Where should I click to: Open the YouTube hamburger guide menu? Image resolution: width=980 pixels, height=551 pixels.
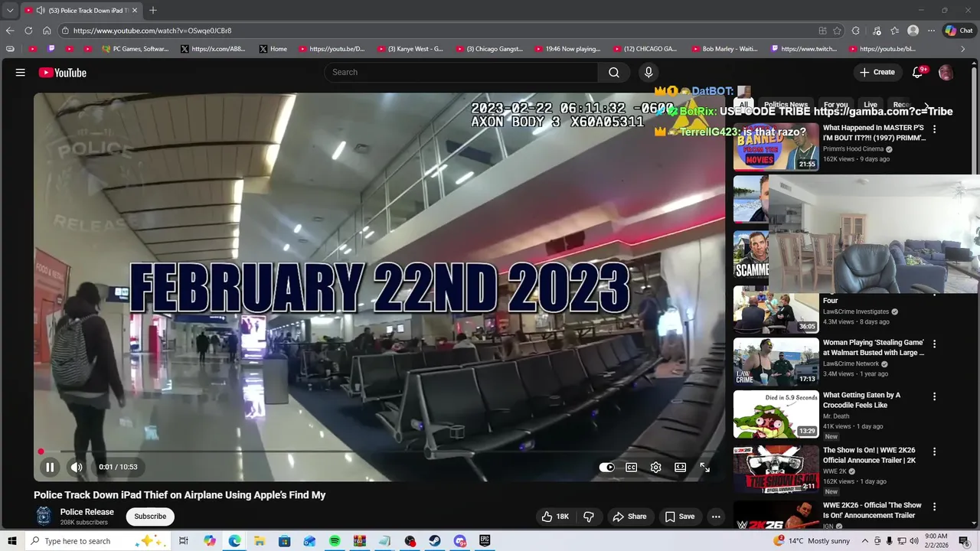(x=21, y=72)
